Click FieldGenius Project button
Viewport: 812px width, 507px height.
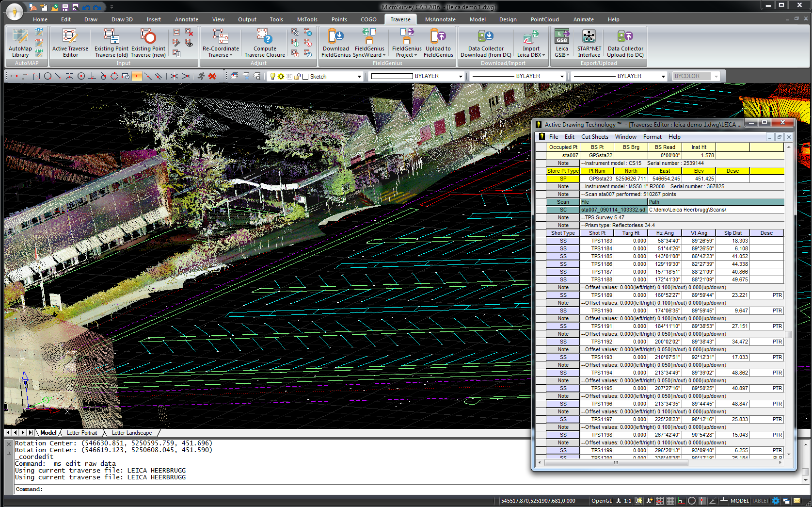pos(407,43)
